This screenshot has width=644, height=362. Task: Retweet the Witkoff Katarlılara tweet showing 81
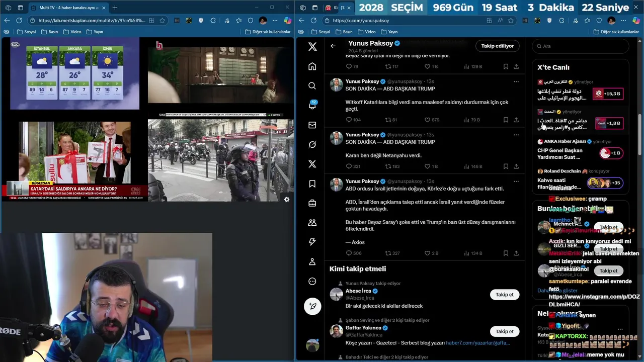(388, 120)
